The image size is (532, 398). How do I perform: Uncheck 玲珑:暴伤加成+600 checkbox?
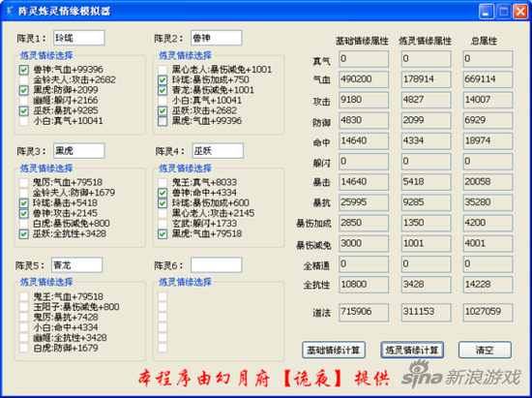[163, 203]
